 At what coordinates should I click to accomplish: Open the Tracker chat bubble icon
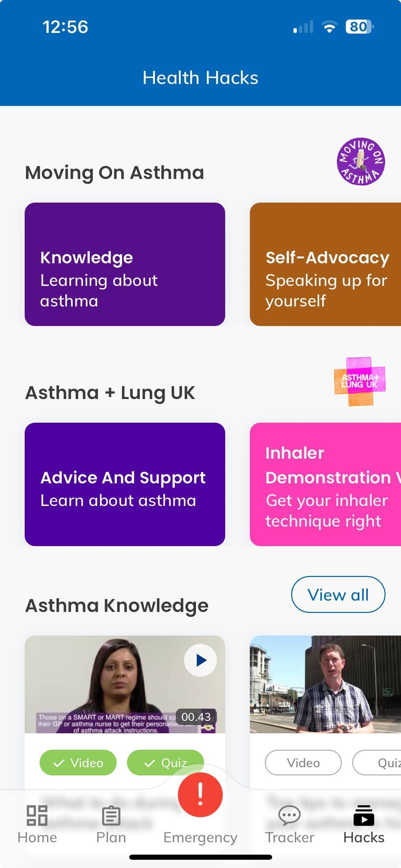coord(290,815)
